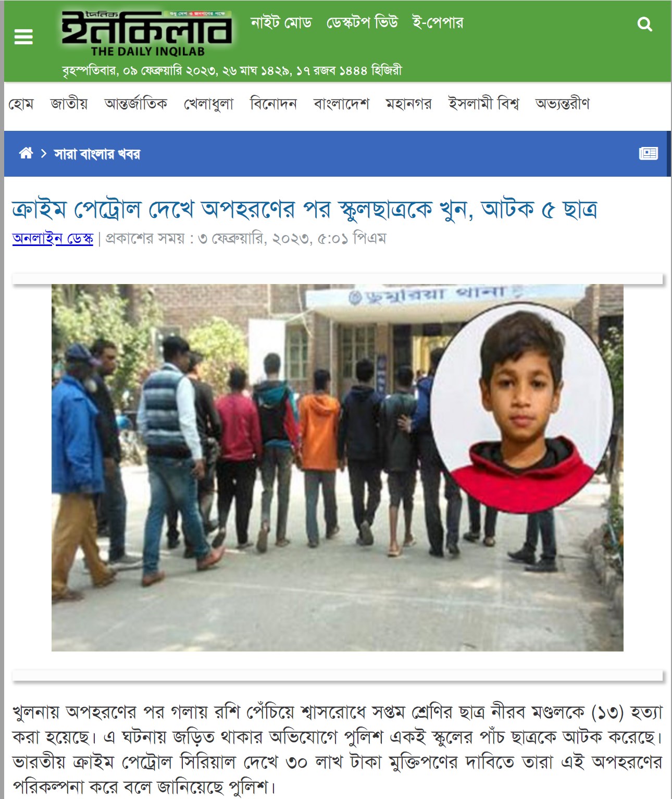Click the home icon in breadcrumb
The height and width of the screenshot is (799, 672).
click(x=26, y=153)
